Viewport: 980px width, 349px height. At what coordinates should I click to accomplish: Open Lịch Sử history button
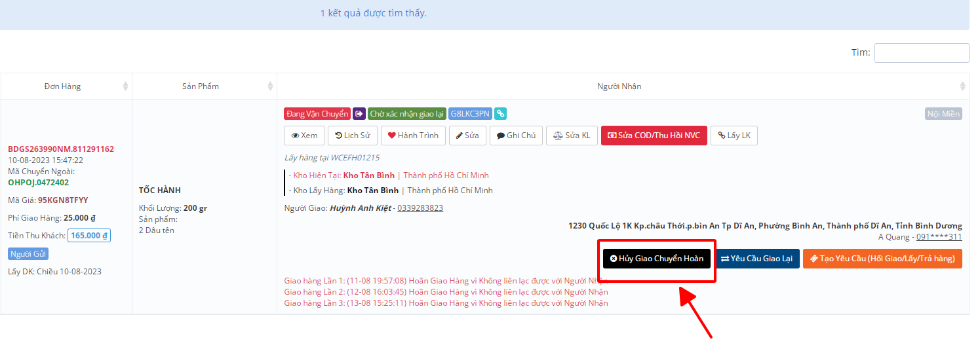[x=352, y=136]
